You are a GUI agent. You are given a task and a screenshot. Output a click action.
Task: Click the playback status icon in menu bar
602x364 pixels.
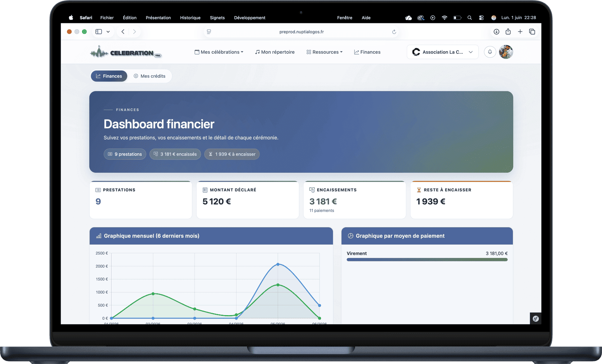click(x=433, y=18)
